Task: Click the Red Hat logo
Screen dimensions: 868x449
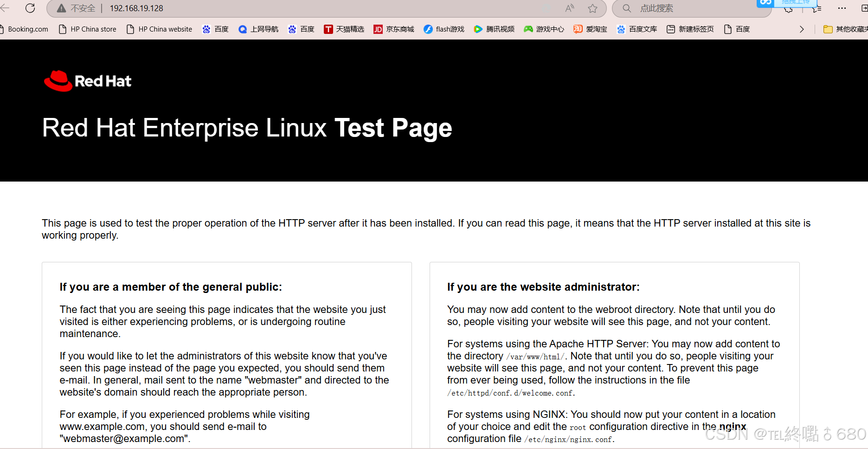Action: [88, 81]
